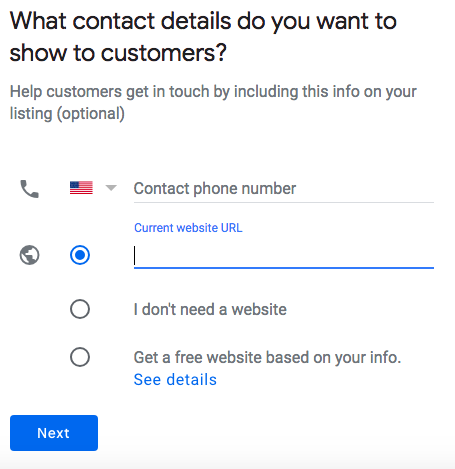Click inside the website URL text field
This screenshot has height=469, width=455.
tap(284, 256)
